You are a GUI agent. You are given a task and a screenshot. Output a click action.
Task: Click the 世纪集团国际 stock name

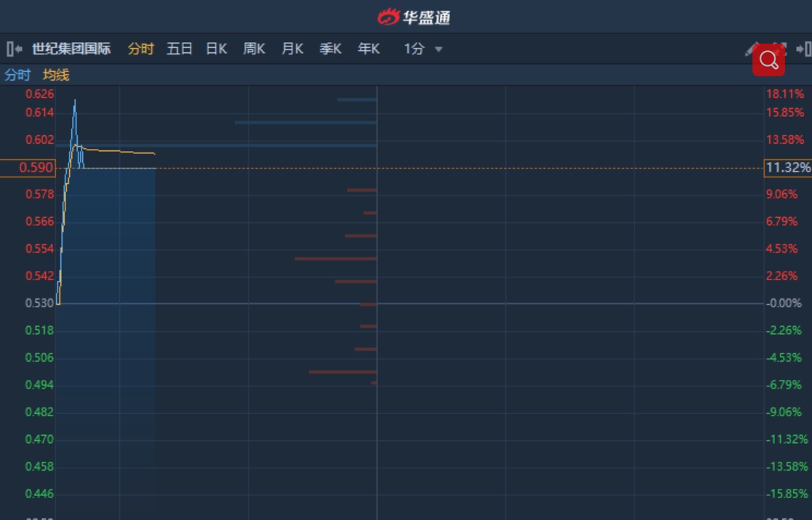click(x=71, y=49)
